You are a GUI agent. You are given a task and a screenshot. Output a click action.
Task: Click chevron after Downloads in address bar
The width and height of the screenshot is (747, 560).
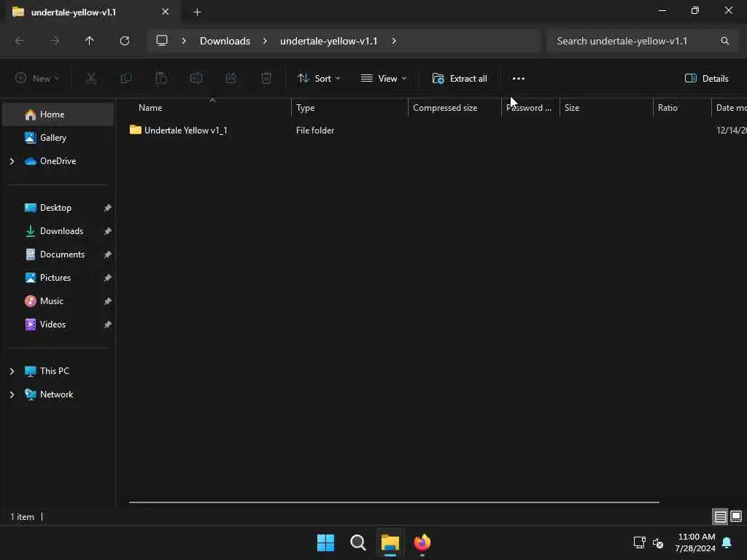click(x=265, y=41)
